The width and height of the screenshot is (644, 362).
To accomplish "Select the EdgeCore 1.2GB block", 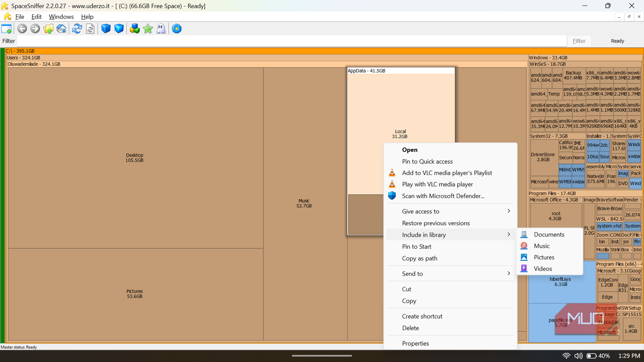I will click(608, 282).
